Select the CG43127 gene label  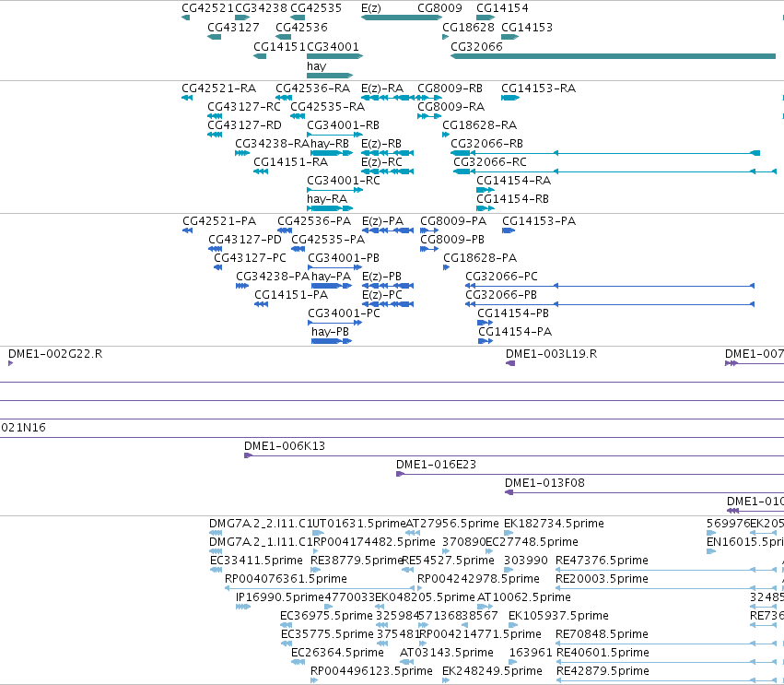point(233,27)
